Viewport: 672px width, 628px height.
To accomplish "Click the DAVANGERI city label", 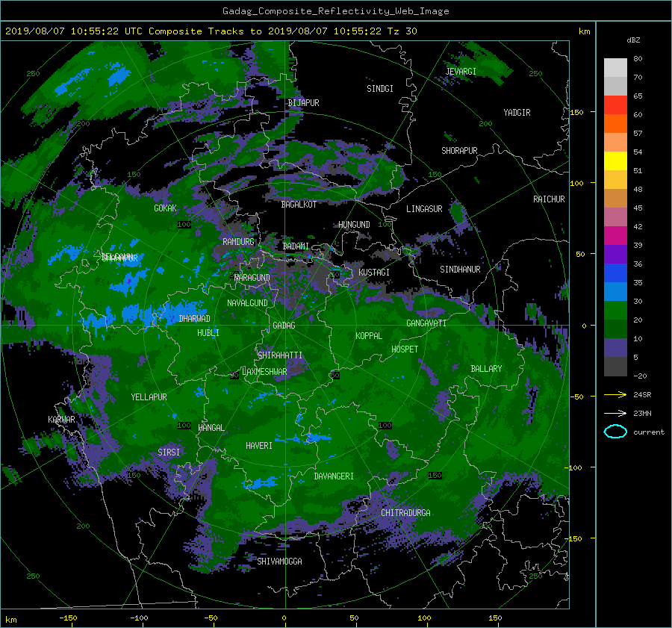I will click(x=334, y=476).
